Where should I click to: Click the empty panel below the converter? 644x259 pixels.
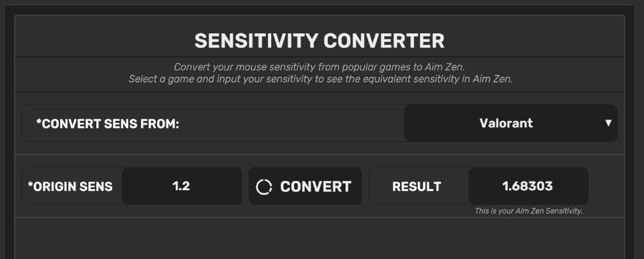click(319, 238)
